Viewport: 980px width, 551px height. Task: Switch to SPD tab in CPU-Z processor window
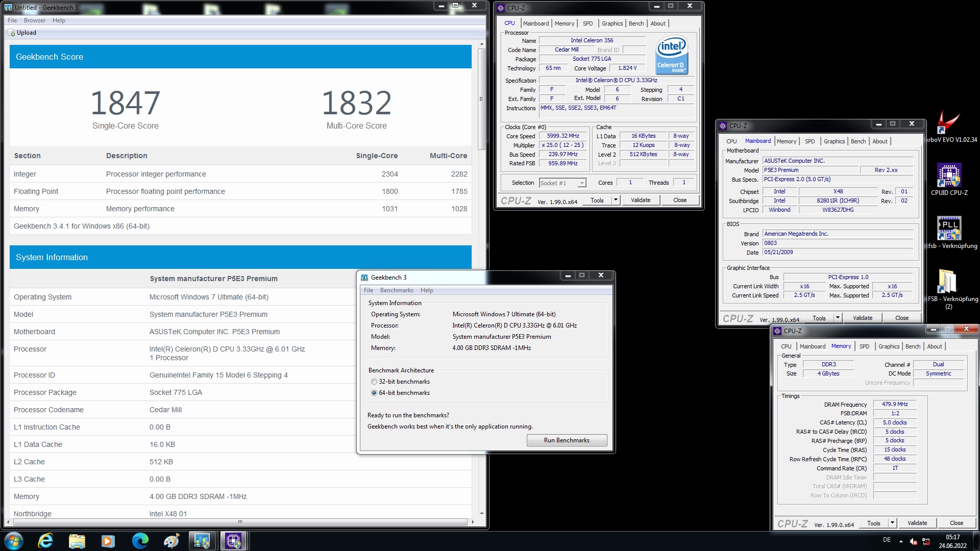click(588, 23)
